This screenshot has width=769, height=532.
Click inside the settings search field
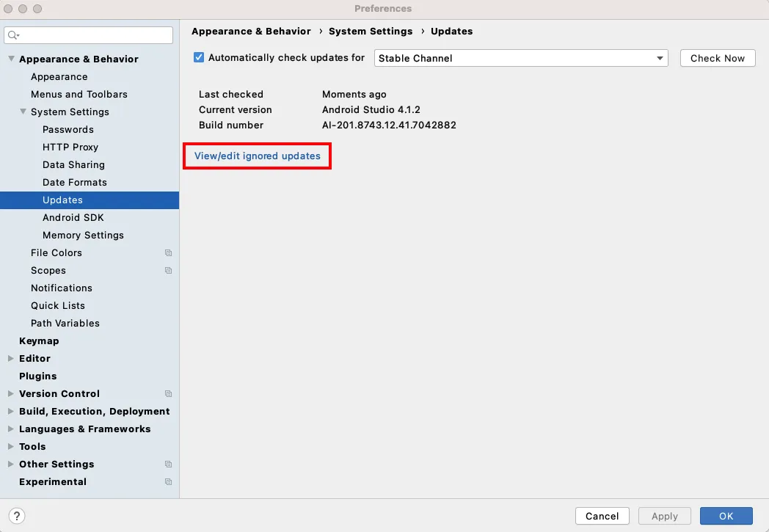pyautogui.click(x=88, y=35)
